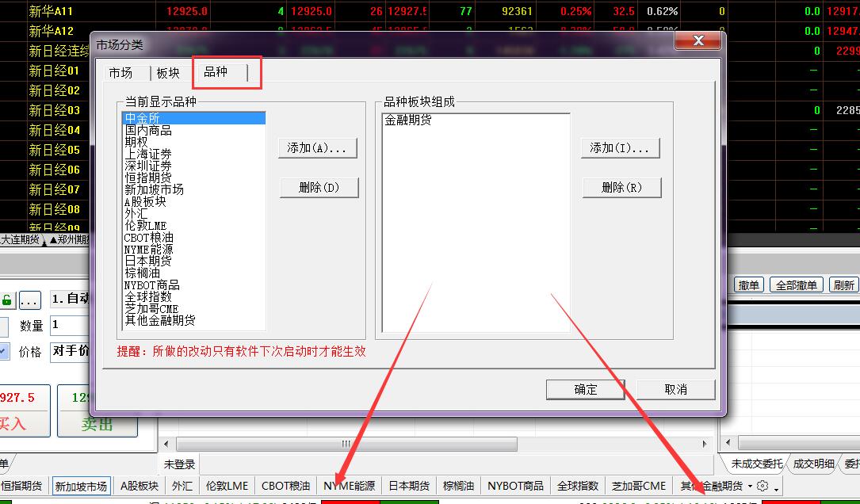Open the 新加坡市场 bottom market tab
860x504 pixels.
pyautogui.click(x=81, y=487)
